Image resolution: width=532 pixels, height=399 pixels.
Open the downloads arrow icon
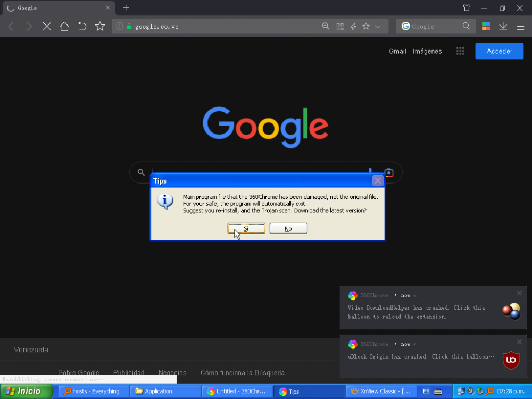pos(503,26)
